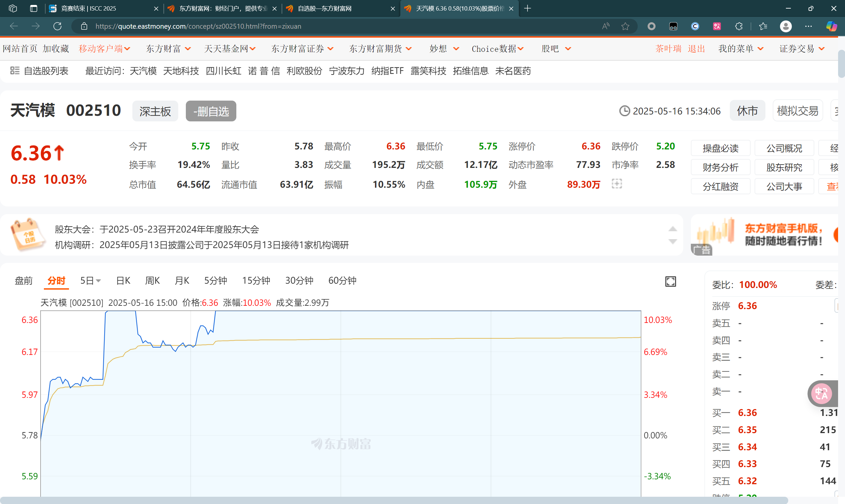Select the 月K chart tab
Viewport: 845px width, 504px height.
pos(182,280)
